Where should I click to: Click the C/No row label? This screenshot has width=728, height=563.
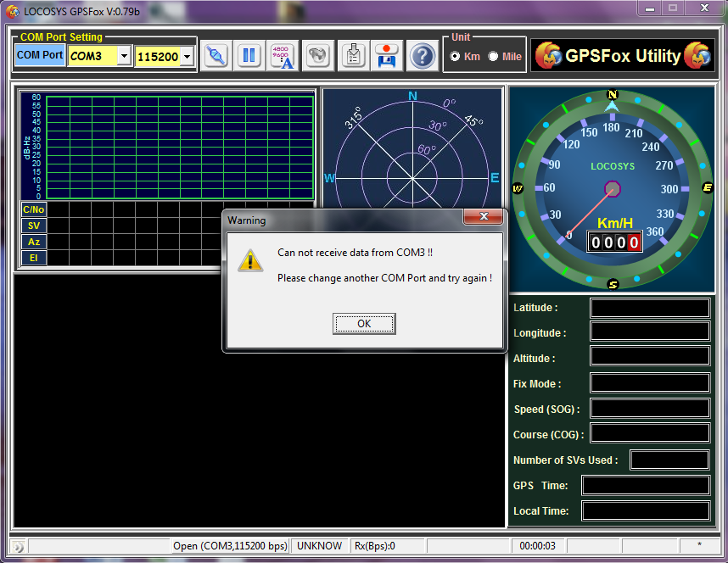33,209
